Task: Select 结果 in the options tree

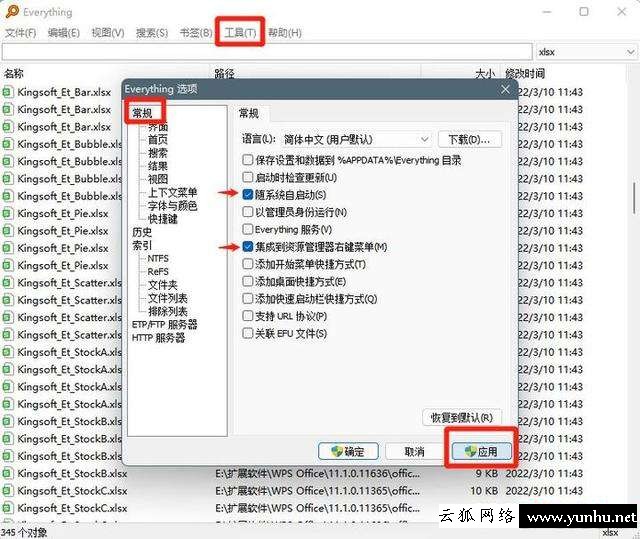Action: (x=158, y=166)
